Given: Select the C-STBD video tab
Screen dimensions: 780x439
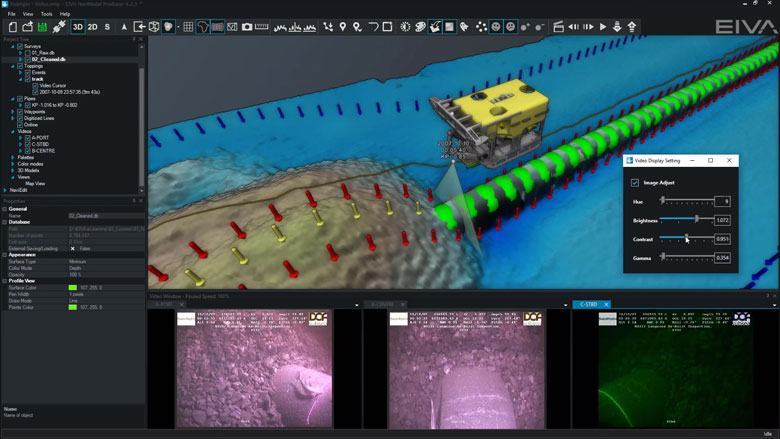Looking at the screenshot, I should coord(589,304).
